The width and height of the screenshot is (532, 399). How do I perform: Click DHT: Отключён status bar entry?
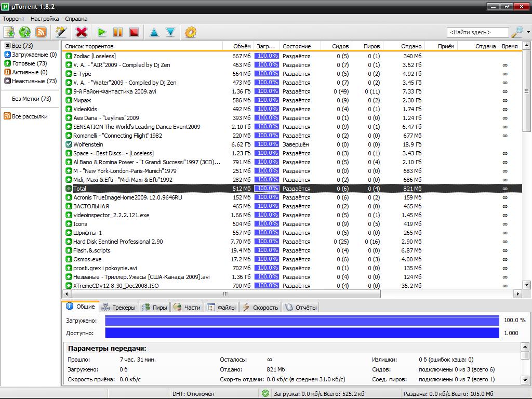(193, 394)
